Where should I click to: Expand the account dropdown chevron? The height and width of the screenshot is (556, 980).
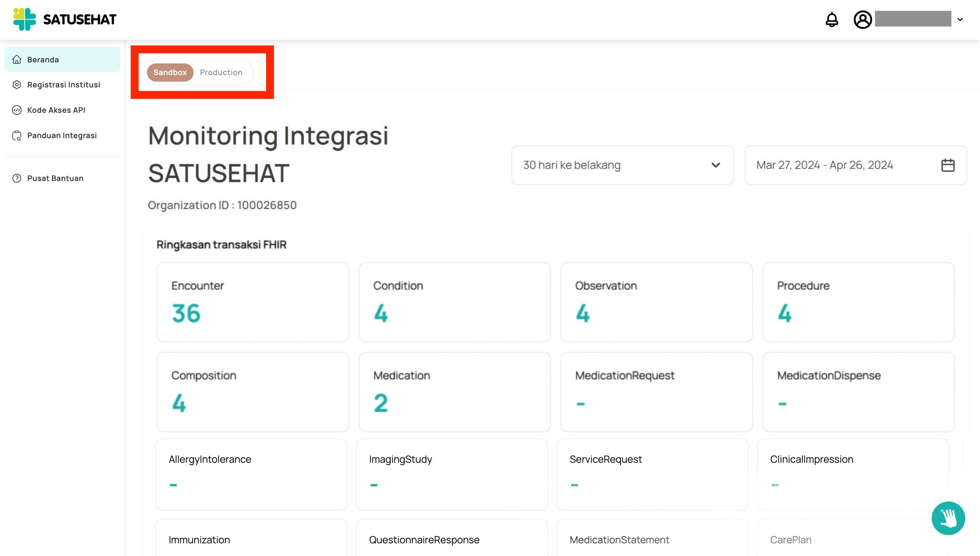click(x=960, y=20)
